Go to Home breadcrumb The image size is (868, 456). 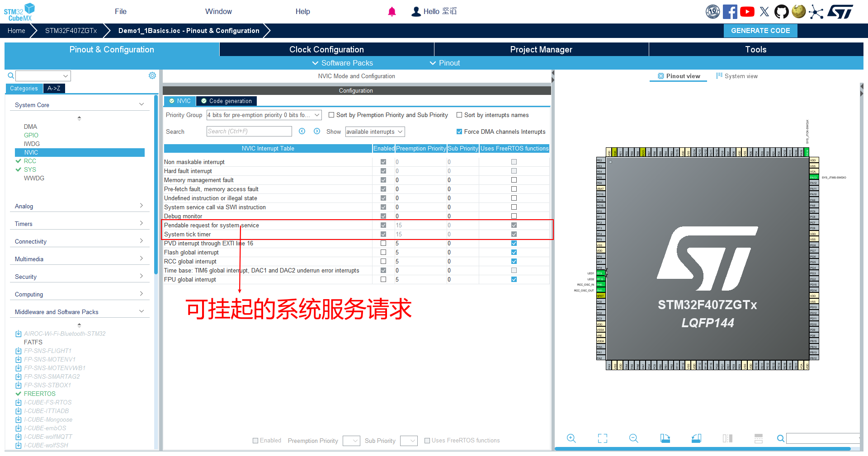pos(16,31)
